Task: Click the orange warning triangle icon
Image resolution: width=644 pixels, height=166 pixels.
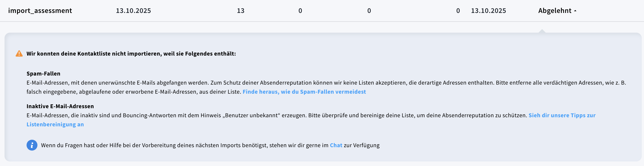Action: [20, 53]
